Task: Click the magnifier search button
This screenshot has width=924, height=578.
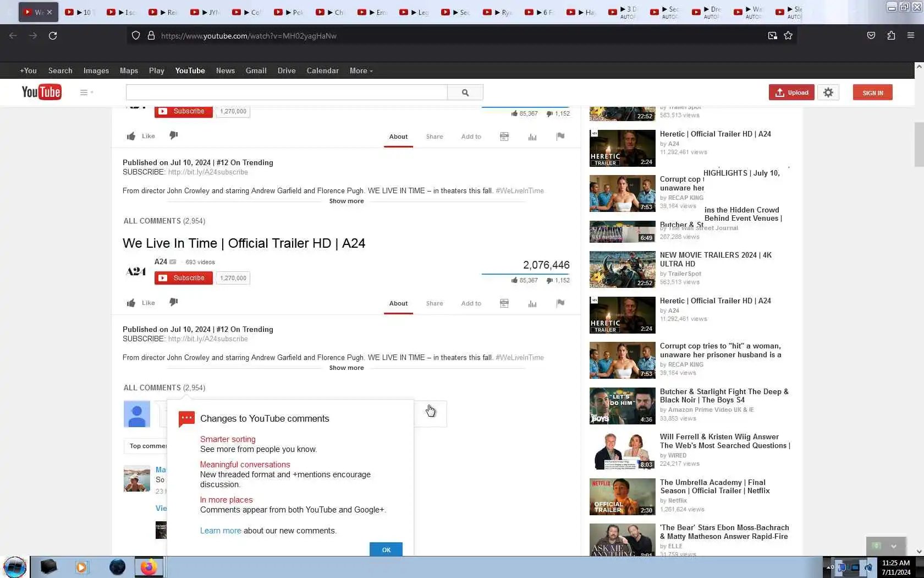Action: (465, 92)
